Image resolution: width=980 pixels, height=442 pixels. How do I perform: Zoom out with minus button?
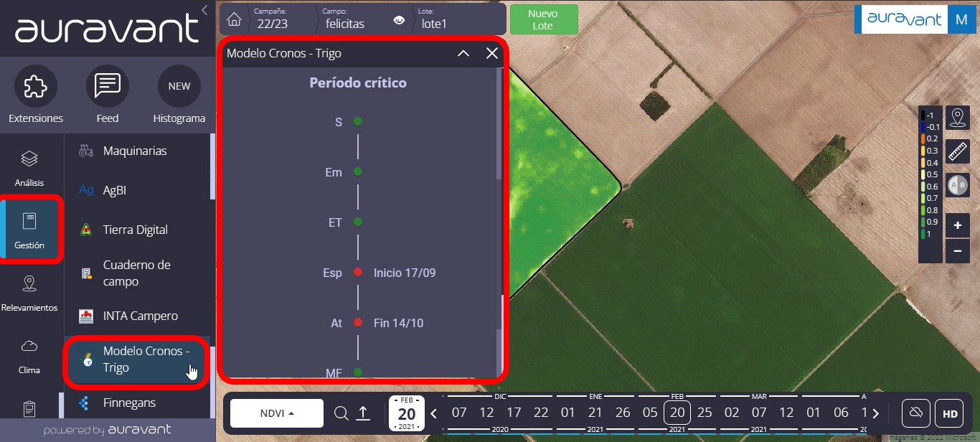pyautogui.click(x=958, y=252)
